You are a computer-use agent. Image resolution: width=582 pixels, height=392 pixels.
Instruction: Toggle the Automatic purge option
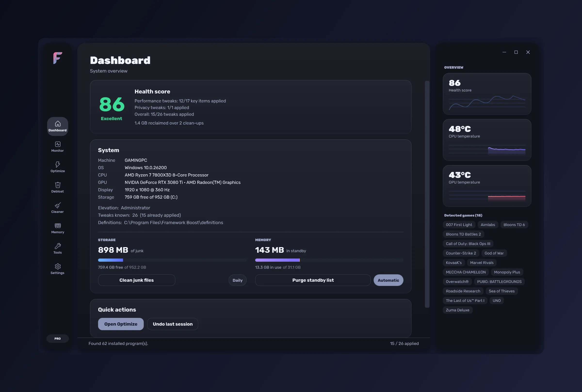point(388,280)
